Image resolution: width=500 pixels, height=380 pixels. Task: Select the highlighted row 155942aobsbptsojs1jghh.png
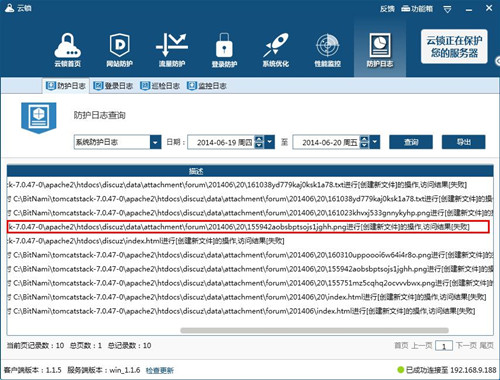pyautogui.click(x=248, y=227)
